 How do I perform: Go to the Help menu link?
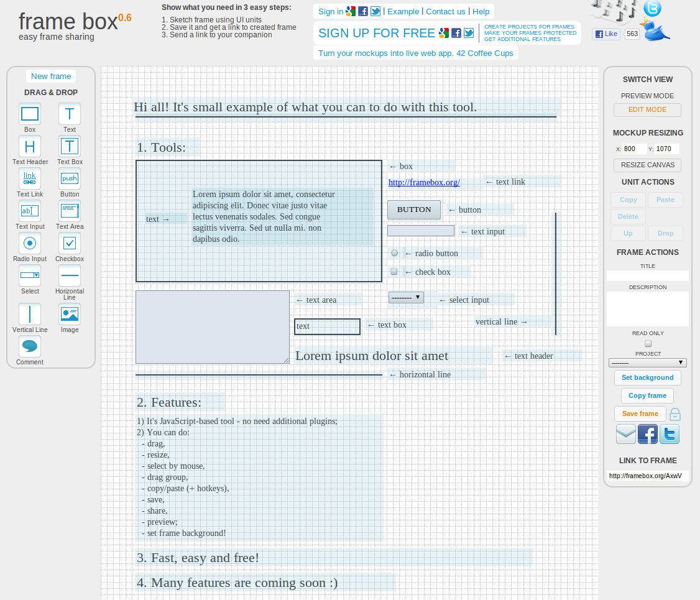[481, 11]
